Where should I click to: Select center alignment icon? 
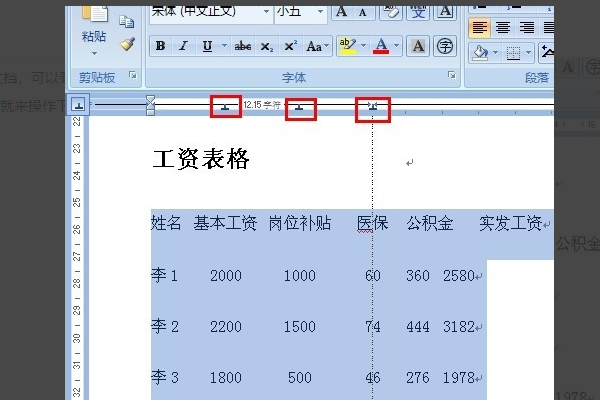[503, 28]
